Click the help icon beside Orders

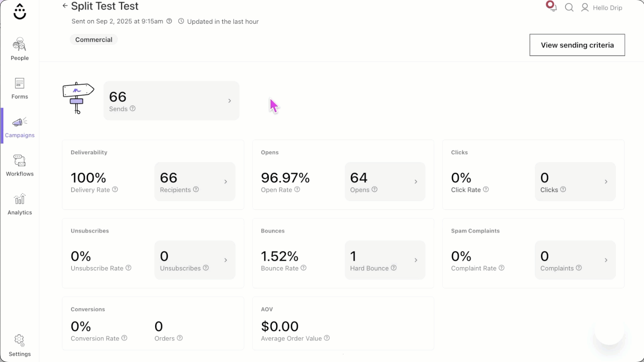[180, 338]
